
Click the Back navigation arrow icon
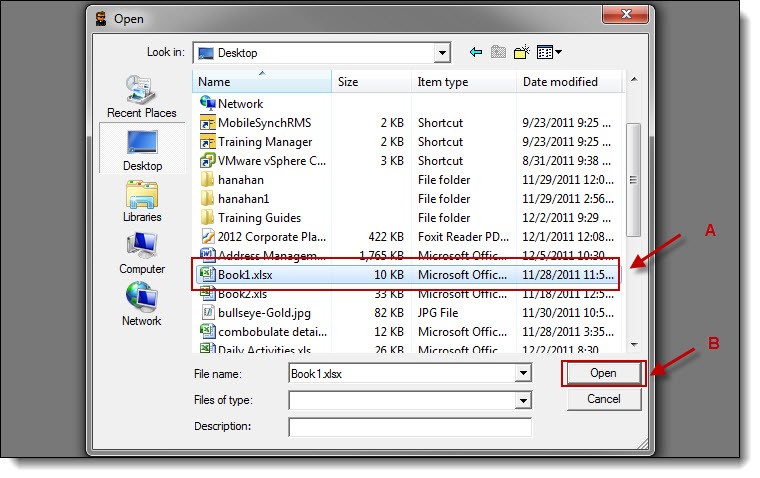point(476,52)
